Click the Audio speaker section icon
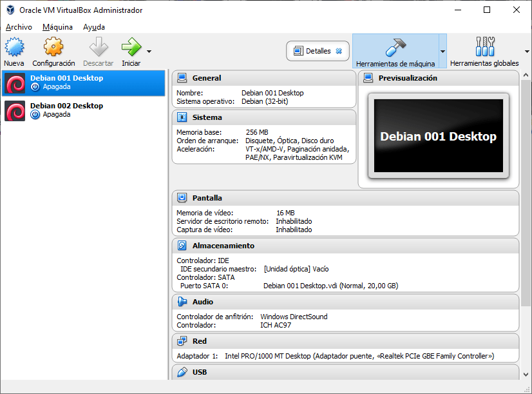The width and height of the screenshot is (532, 394). point(182,302)
